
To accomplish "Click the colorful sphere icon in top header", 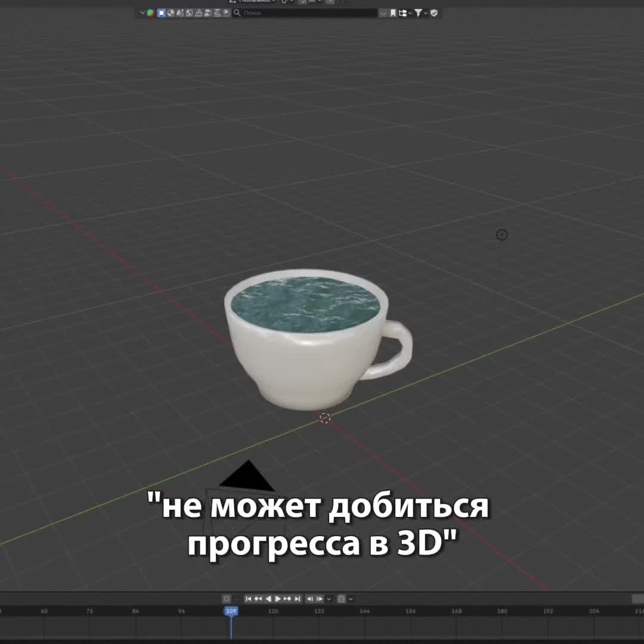I will pyautogui.click(x=150, y=13).
